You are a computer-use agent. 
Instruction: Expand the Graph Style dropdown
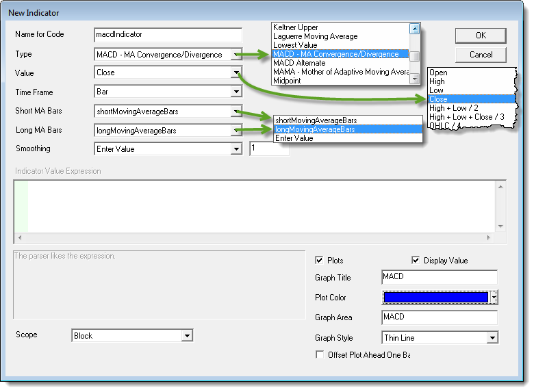[492, 338]
